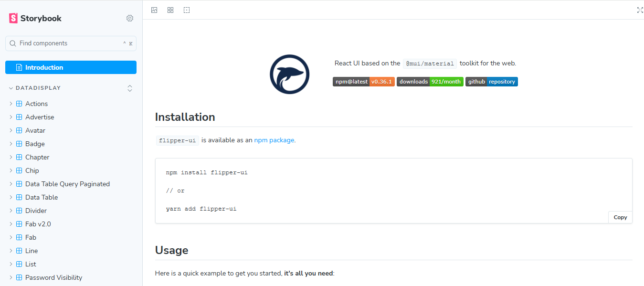Toggle background change image icon in toolbar

pyautogui.click(x=154, y=10)
